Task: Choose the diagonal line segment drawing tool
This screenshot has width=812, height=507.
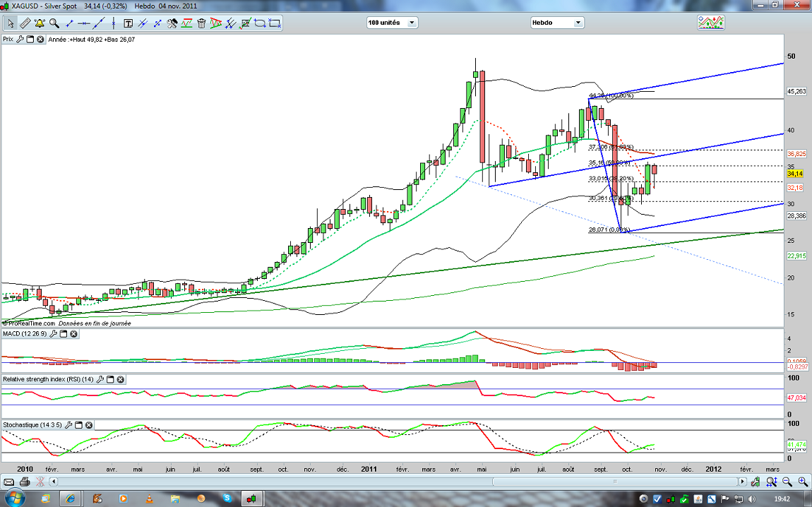Action: pyautogui.click(x=69, y=23)
